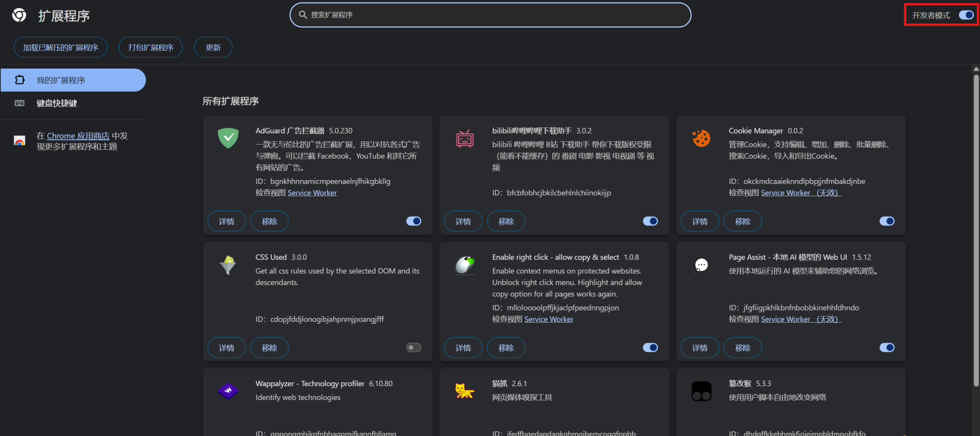Click the Enable right click mouse icon

pyautogui.click(x=465, y=265)
